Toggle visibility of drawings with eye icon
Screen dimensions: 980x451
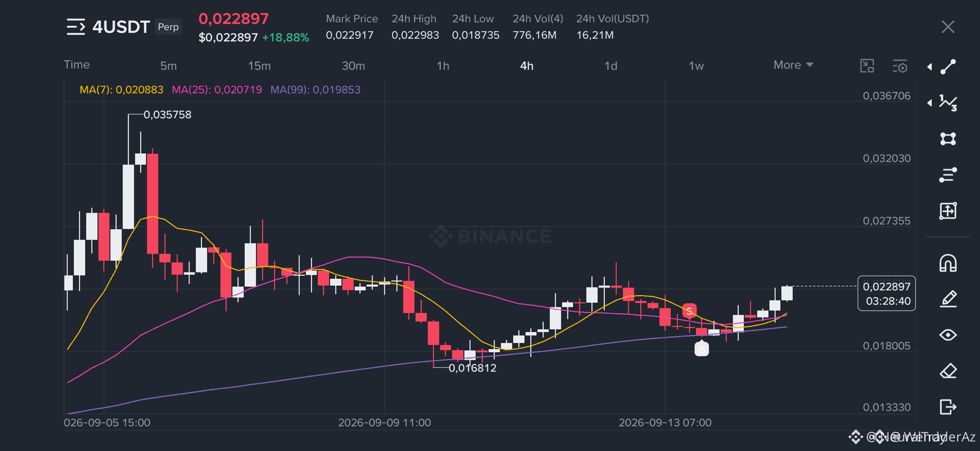click(948, 335)
